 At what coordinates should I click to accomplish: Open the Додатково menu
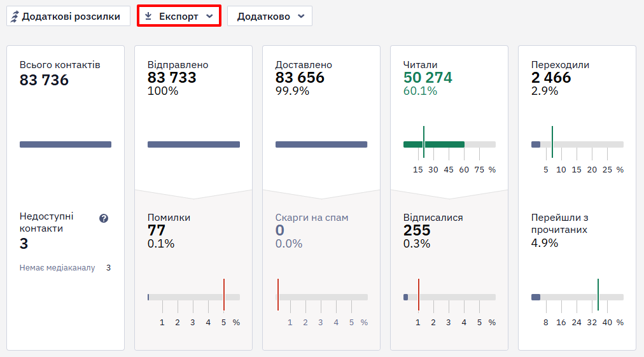(270, 16)
